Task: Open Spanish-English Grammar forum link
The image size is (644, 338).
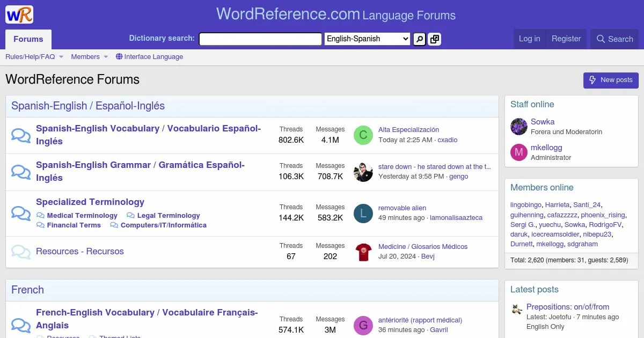Action: (141, 172)
